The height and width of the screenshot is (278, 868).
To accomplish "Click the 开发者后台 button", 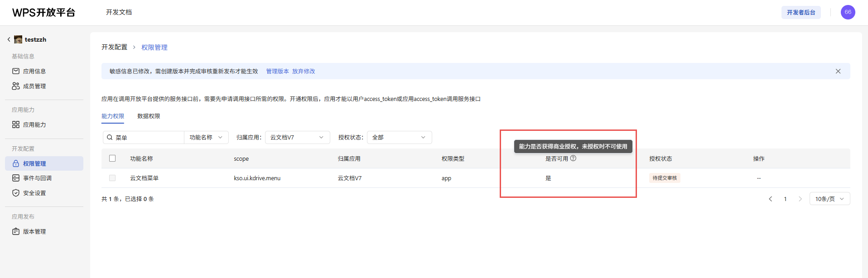I will [x=800, y=13].
